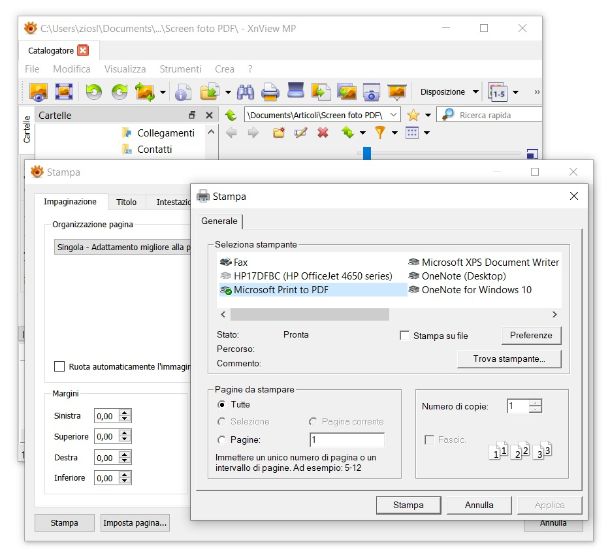Click Annulla beside Applica in printer dialog
The image size is (610, 559).
(479, 505)
